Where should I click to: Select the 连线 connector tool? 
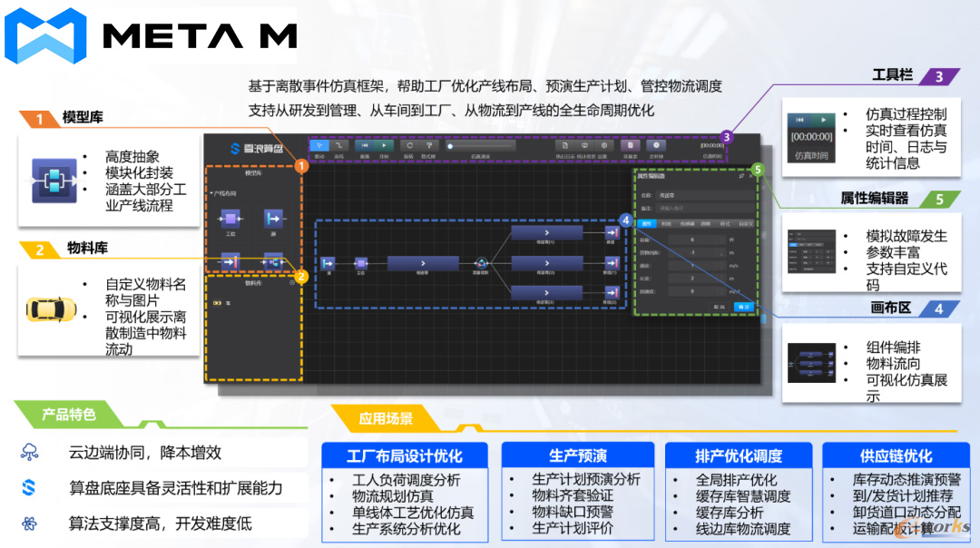(x=338, y=145)
